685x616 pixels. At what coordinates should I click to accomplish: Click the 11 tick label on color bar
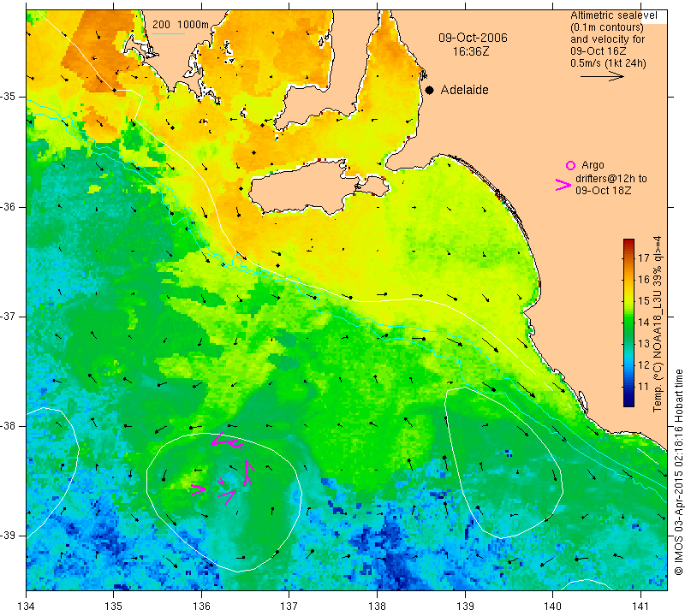[x=644, y=387]
